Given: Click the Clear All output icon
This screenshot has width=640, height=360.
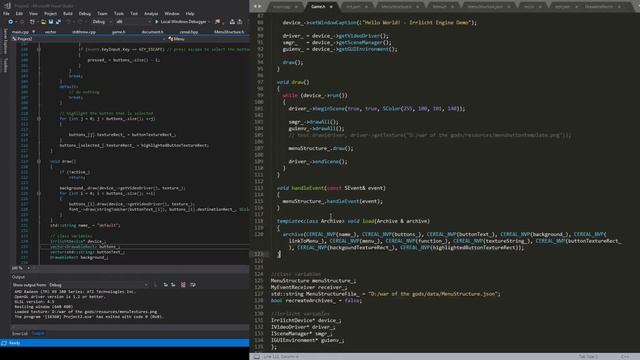Looking at the screenshot, I should [183, 285].
